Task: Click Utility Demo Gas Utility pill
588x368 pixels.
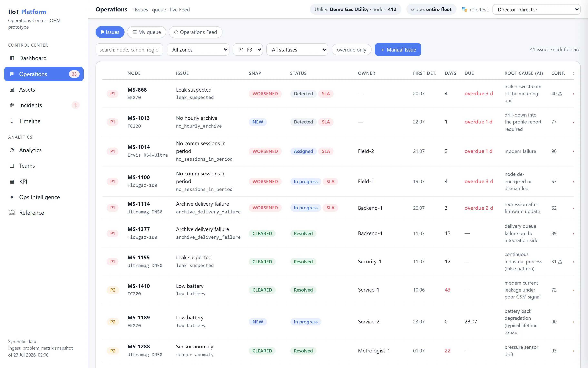Action: pyautogui.click(x=355, y=9)
